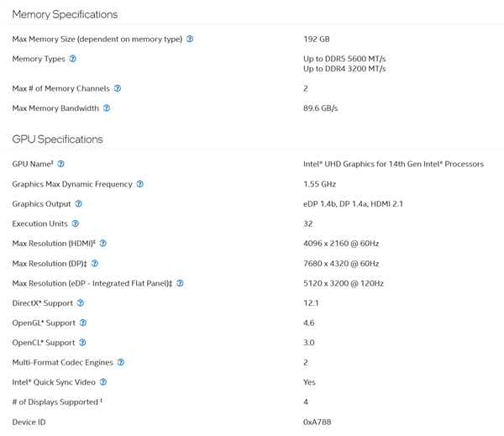
Task: Open Max Resolution (DP) info icon
Action: pos(95,264)
